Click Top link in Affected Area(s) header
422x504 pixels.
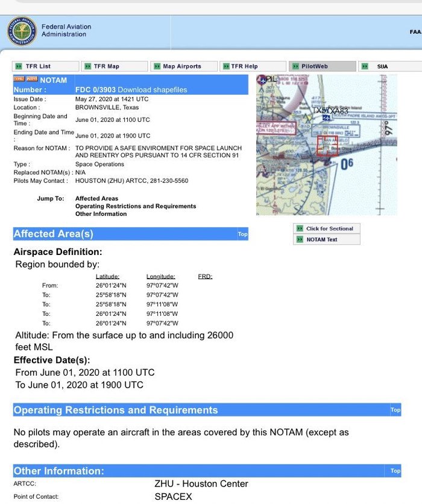pos(242,234)
